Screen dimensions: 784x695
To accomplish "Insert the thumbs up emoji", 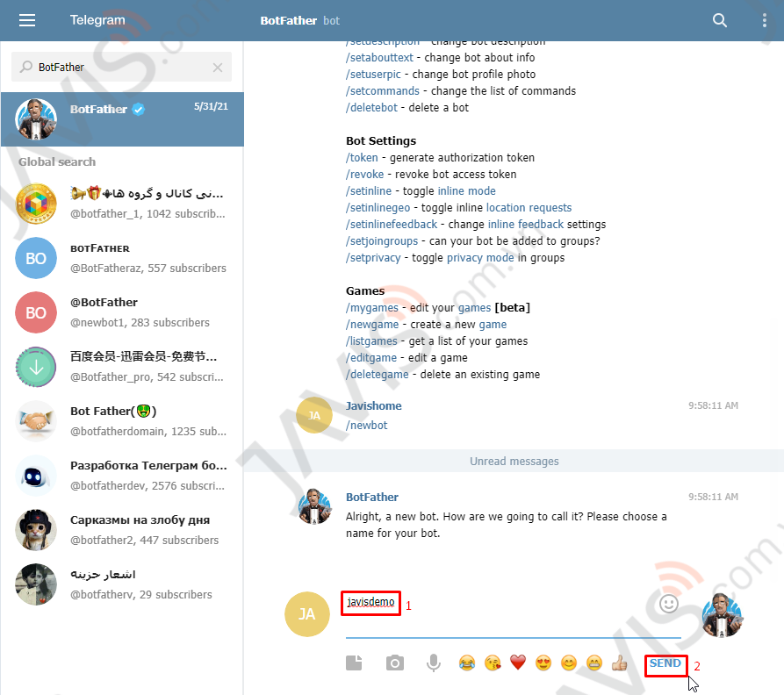I will pos(620,663).
